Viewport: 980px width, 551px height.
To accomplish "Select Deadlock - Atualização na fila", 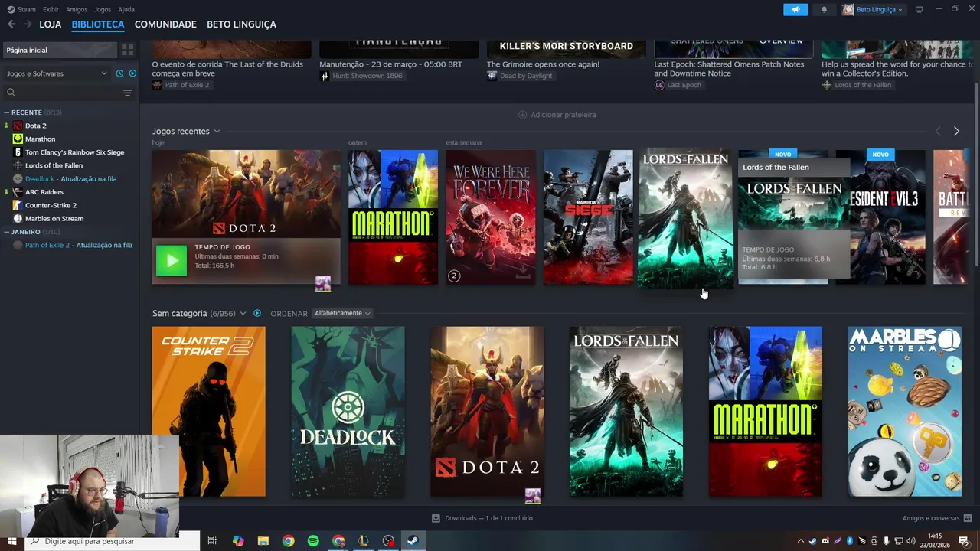I will (x=70, y=179).
